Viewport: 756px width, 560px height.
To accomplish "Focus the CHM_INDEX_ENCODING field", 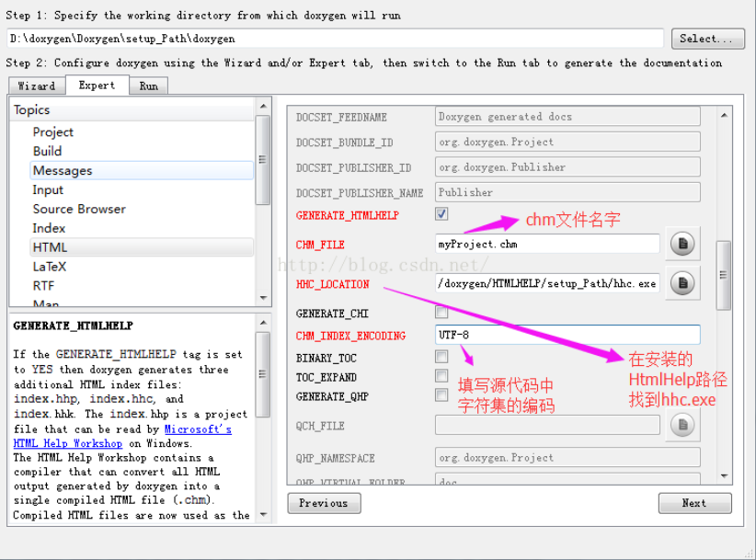I will click(567, 335).
